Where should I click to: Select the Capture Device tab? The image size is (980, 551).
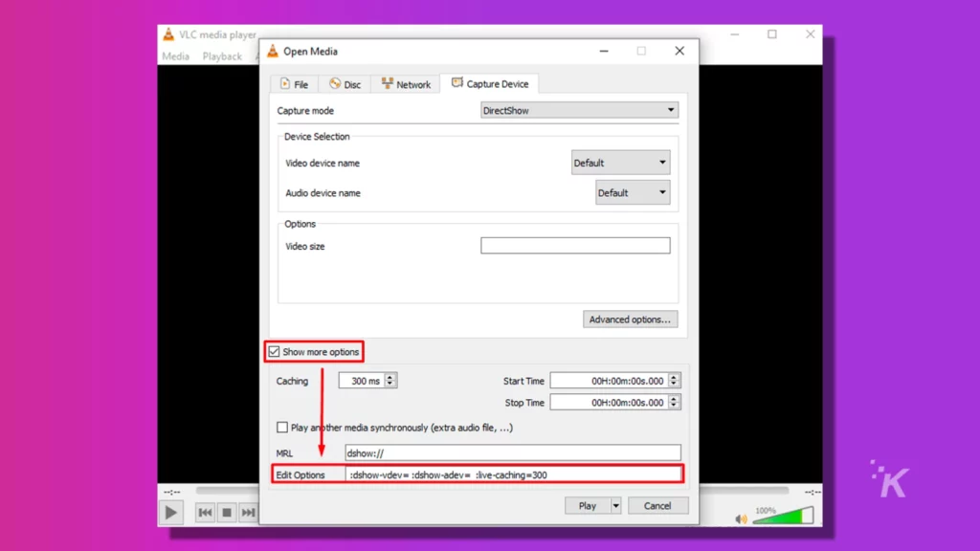tap(489, 84)
